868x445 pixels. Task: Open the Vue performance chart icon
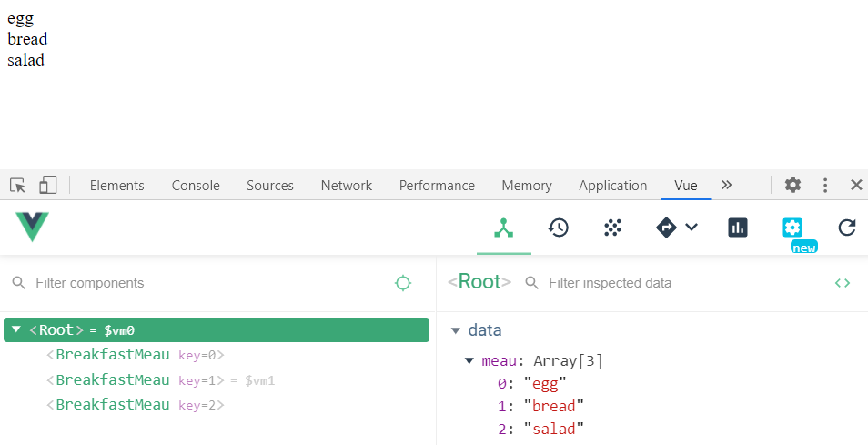pyautogui.click(x=738, y=228)
